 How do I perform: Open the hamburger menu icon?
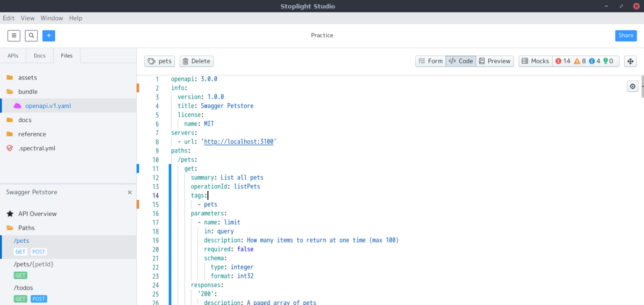pyautogui.click(x=14, y=35)
